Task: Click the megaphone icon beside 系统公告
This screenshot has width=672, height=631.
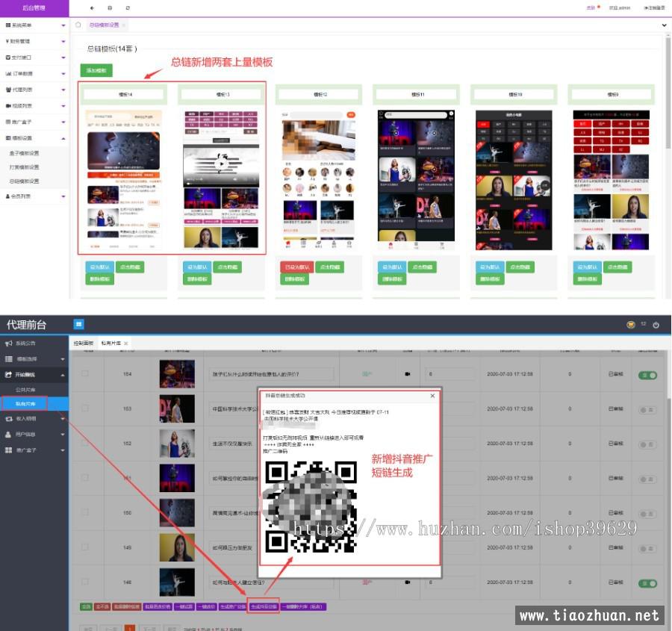Action: [x=8, y=344]
